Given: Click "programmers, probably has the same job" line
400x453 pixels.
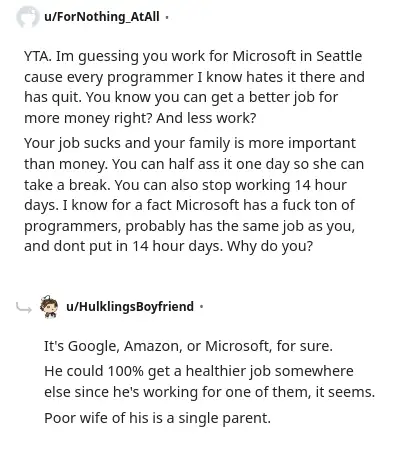Looking at the screenshot, I should (x=189, y=226).
